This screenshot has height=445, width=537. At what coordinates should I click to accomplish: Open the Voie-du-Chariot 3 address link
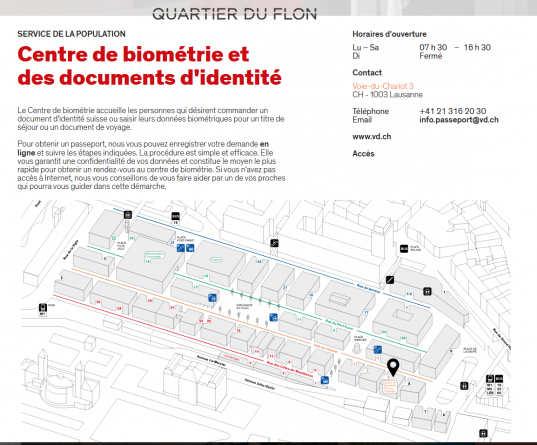[x=383, y=86]
